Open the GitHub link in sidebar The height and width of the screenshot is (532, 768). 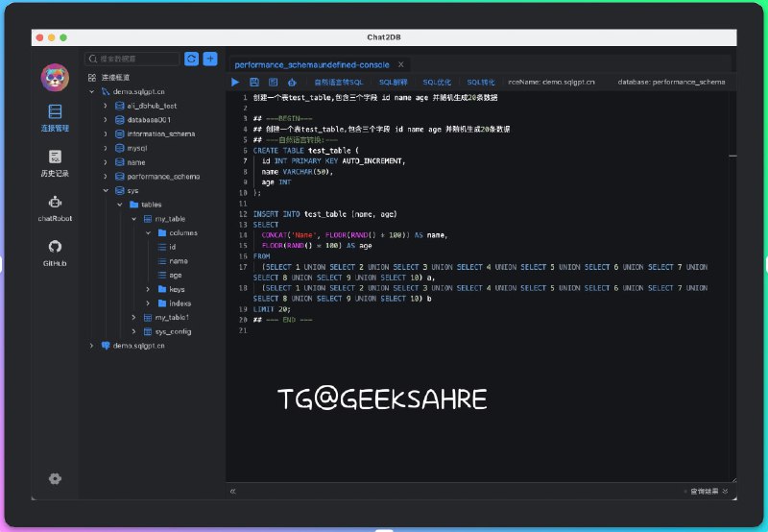point(55,253)
